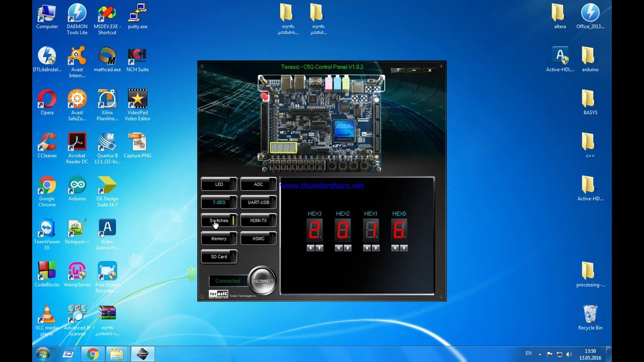
Task: Decrease the HEX3 digit with left arrow
Action: 310,248
